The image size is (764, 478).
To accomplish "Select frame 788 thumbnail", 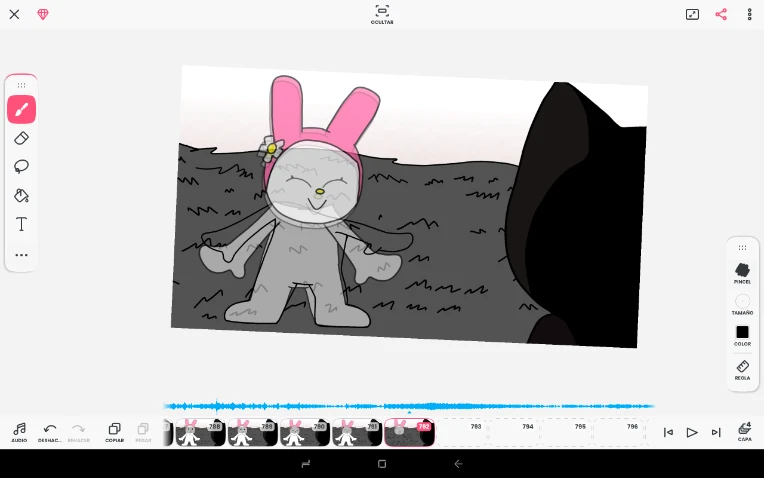I will click(200, 432).
